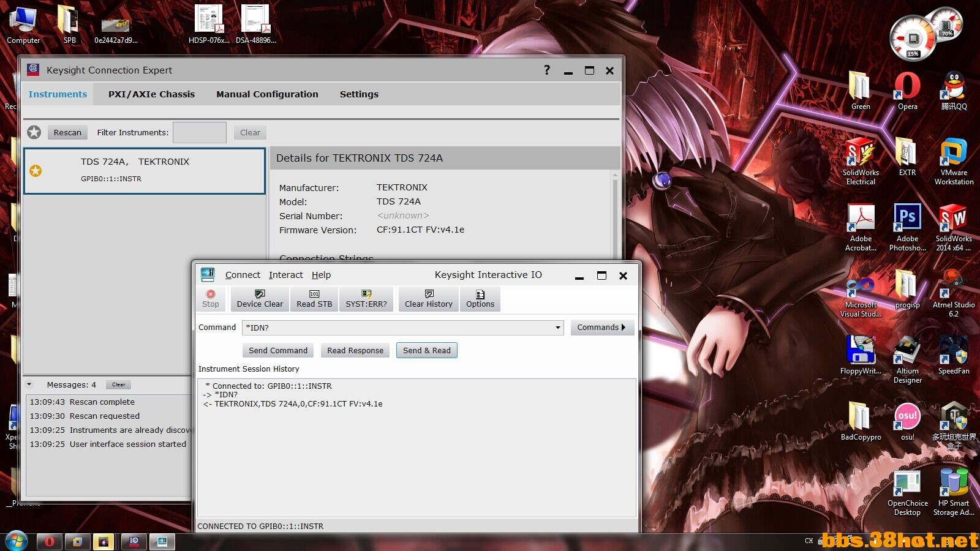
Task: Expand the Command dropdown arrow
Action: [557, 328]
